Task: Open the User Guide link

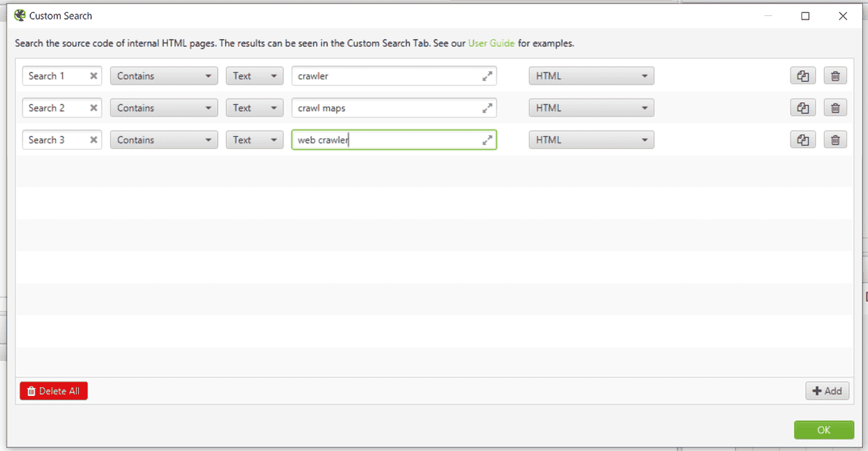Action: click(x=491, y=43)
